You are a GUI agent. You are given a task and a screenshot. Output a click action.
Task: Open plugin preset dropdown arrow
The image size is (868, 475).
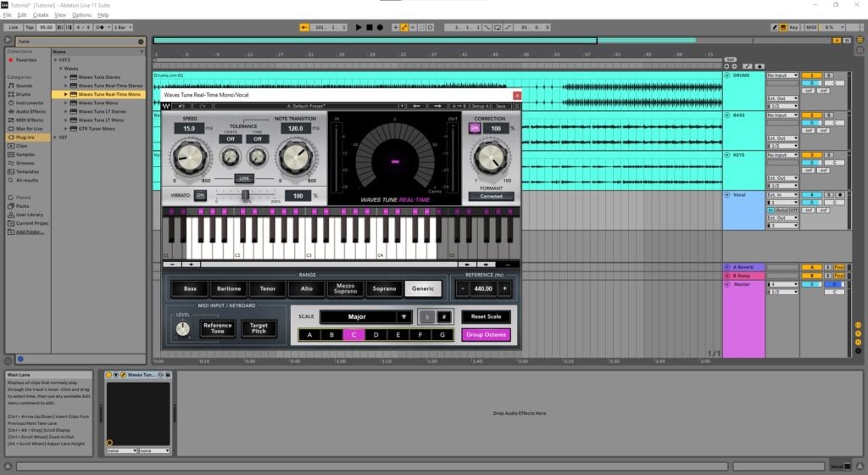tap(401, 106)
